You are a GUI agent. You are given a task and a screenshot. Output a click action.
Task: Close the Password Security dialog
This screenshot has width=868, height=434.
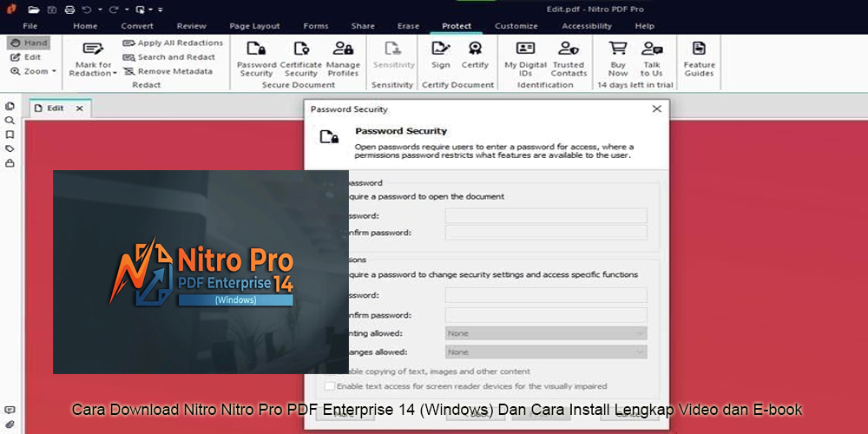(x=656, y=109)
